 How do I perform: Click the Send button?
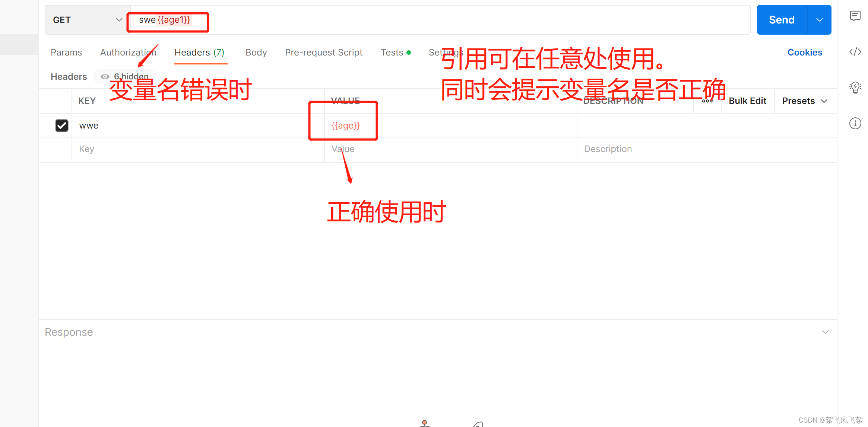click(x=782, y=20)
